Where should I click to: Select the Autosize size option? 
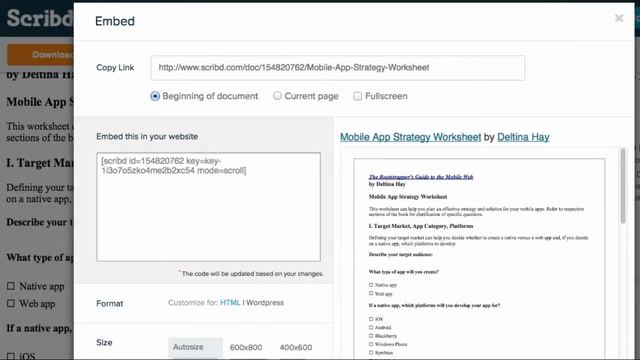pos(196,347)
